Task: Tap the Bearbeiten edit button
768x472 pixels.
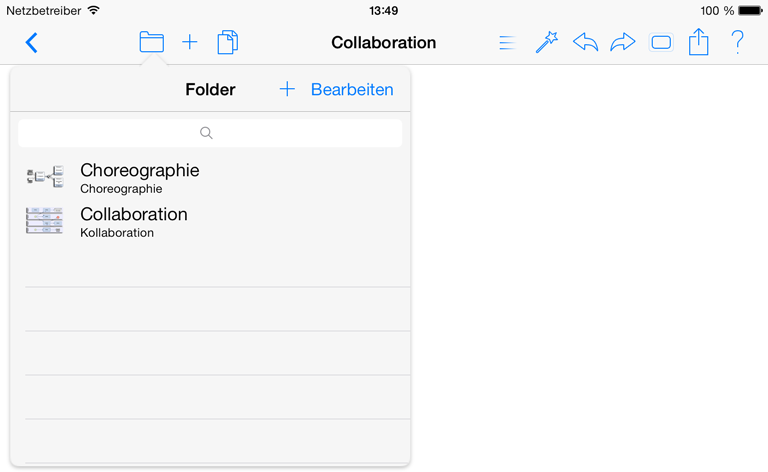Action: click(x=352, y=90)
